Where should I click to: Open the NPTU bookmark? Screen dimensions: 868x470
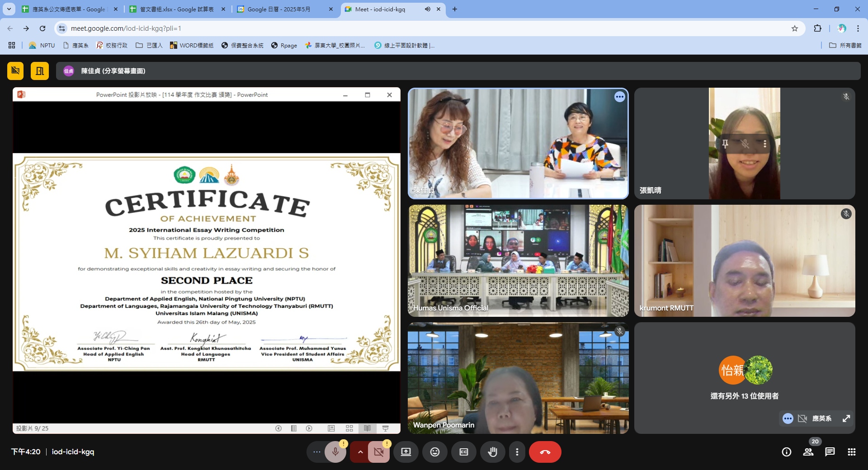[x=42, y=45]
